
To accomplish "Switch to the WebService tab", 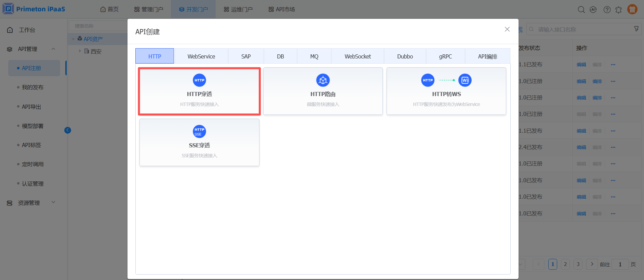I will [201, 56].
